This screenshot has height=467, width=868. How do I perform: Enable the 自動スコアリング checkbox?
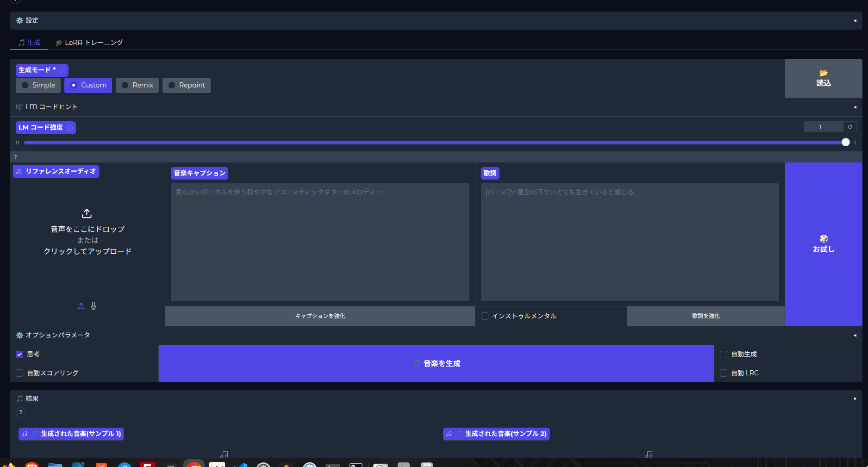(x=19, y=373)
